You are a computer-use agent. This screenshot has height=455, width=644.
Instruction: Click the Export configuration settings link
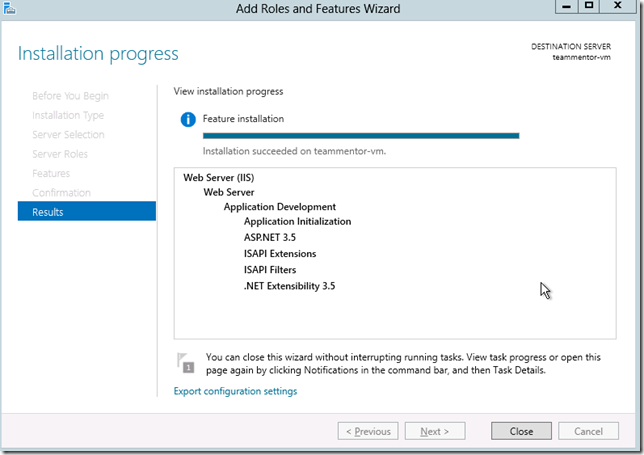pyautogui.click(x=235, y=391)
